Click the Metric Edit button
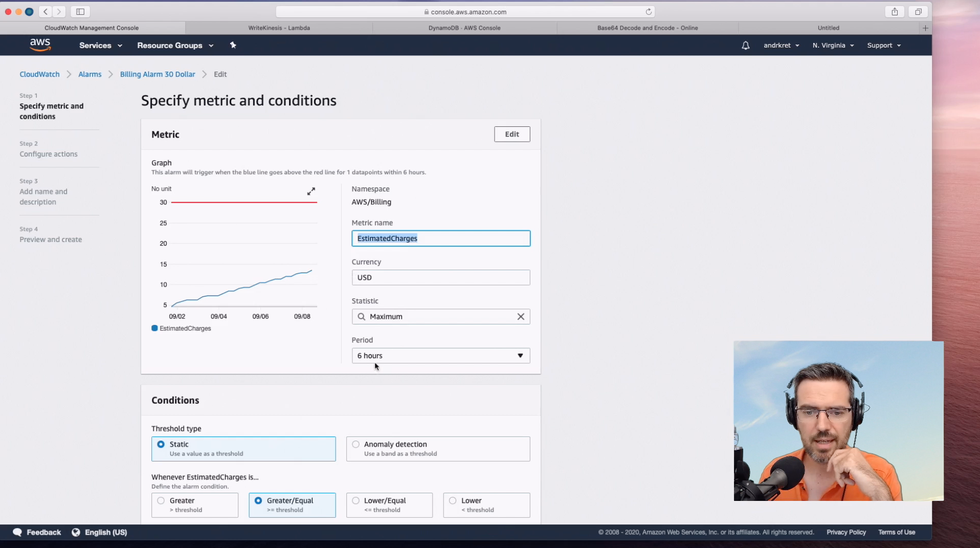This screenshot has width=980, height=548. (512, 134)
